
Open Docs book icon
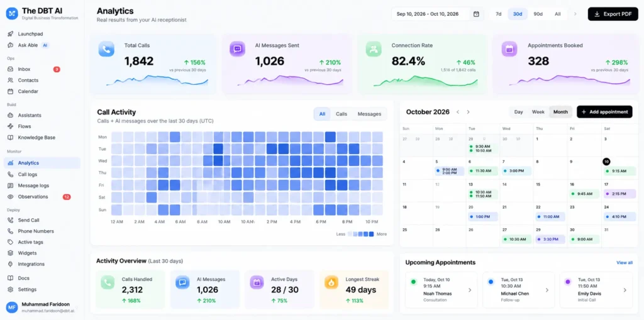[11, 278]
